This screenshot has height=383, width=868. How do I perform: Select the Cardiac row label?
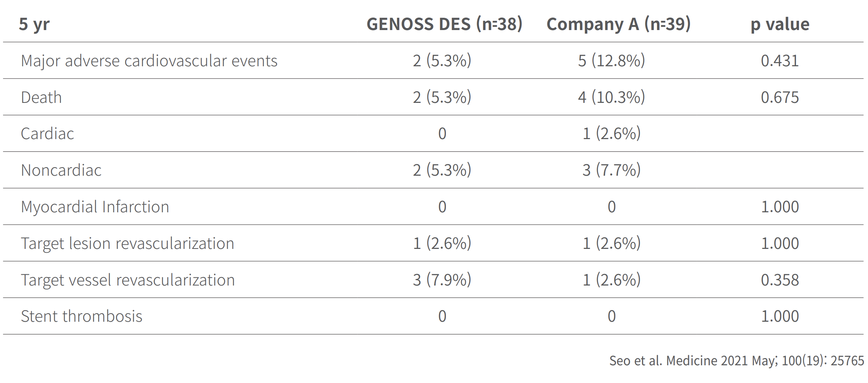47,134
